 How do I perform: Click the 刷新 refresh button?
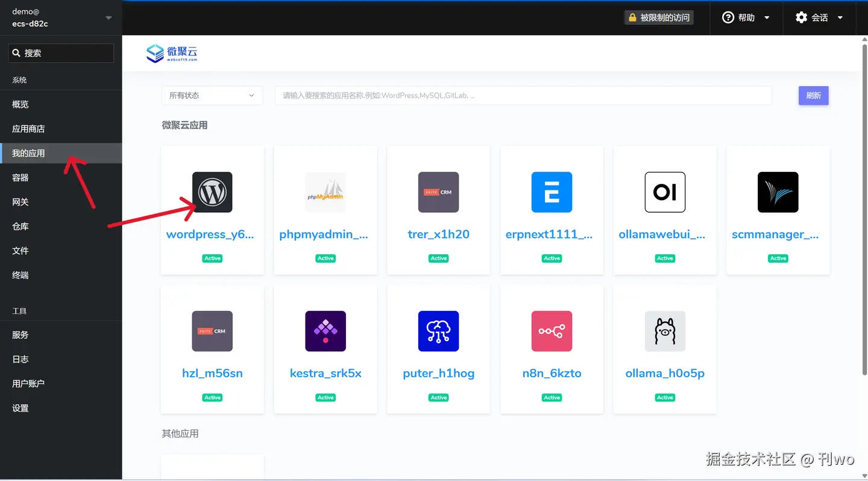(x=813, y=95)
